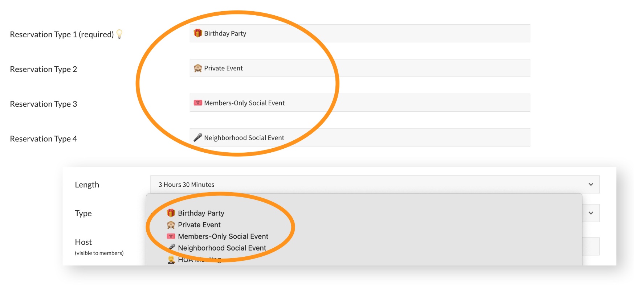Click the lightbulb hint beside Reservation Type 1
The width and height of the screenshot is (644, 285).
coord(119,34)
